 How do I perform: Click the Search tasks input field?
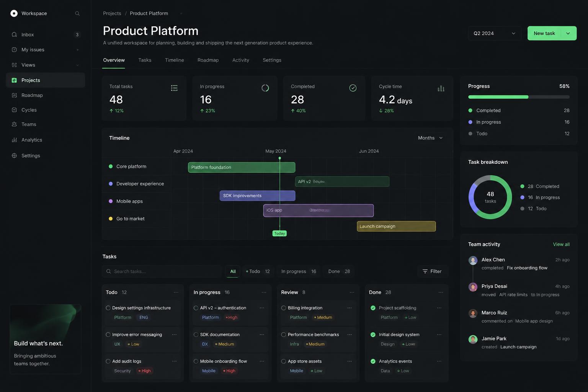tap(162, 271)
